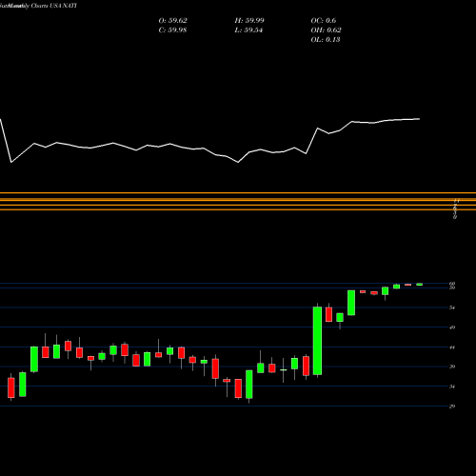Click the 49 price axis label
The image size is (476, 476).
tap(452, 327)
